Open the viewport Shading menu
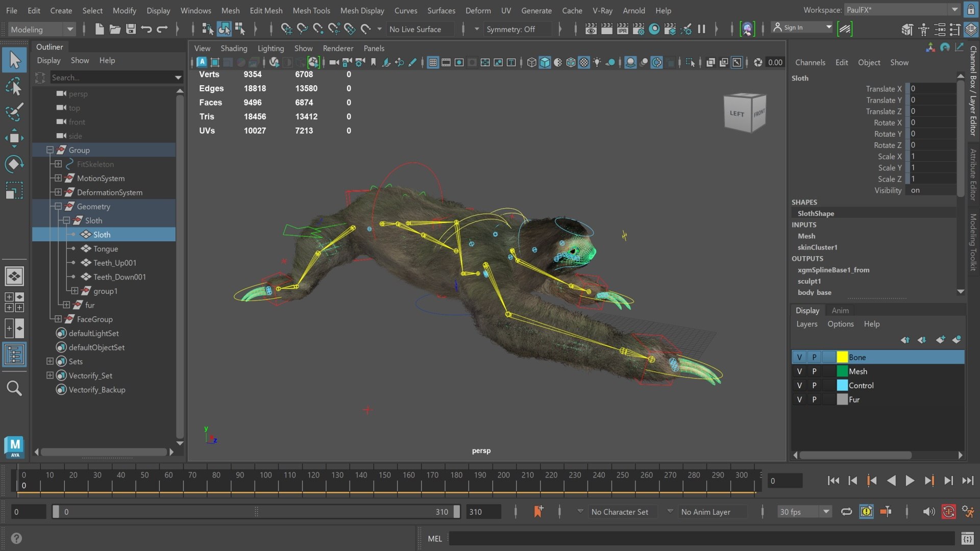The height and width of the screenshot is (551, 980). (234, 48)
